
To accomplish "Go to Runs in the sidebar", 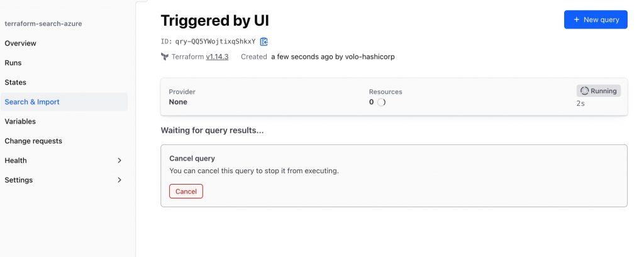I will pos(13,63).
